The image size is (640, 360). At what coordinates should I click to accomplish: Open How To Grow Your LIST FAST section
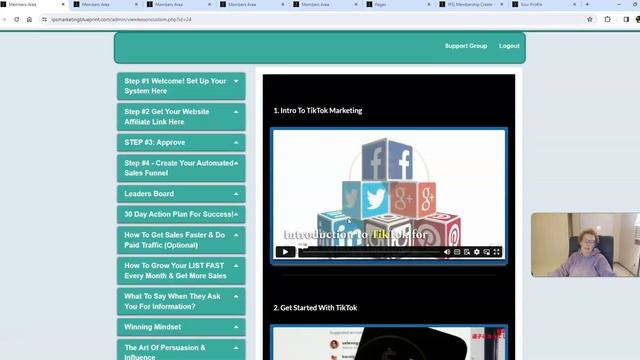pyautogui.click(x=181, y=271)
